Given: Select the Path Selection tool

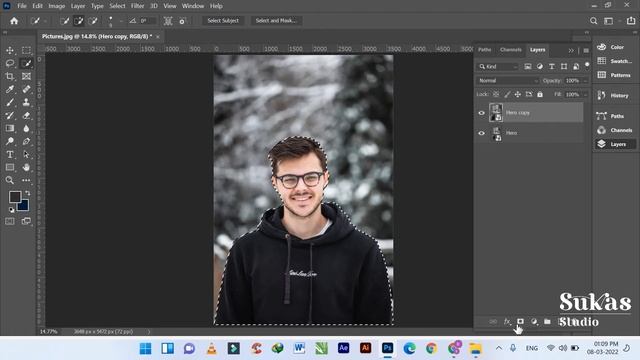Looking at the screenshot, I should [26, 154].
